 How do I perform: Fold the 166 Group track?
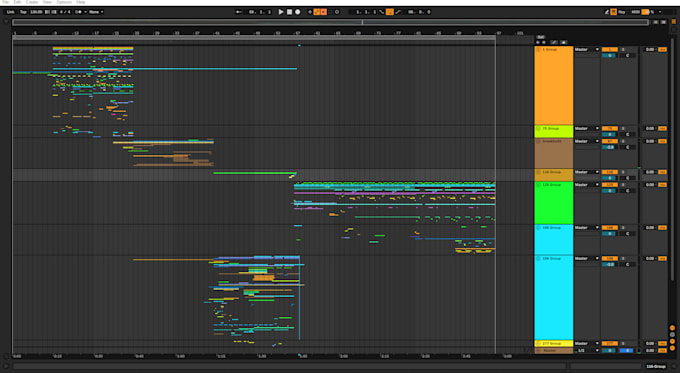click(538, 227)
